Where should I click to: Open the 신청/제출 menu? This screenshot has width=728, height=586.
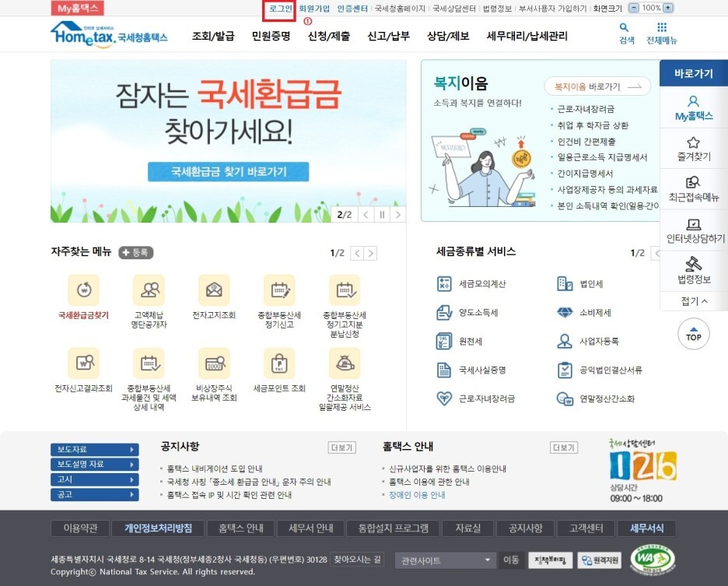pos(329,37)
